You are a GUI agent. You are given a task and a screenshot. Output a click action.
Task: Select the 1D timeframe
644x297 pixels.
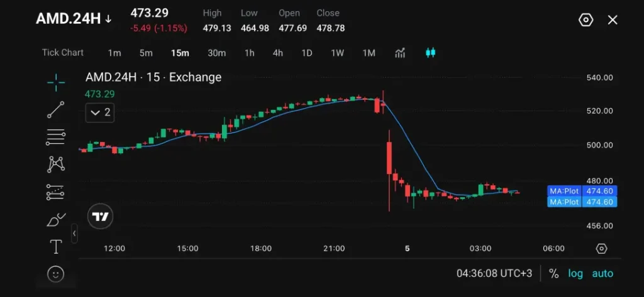[307, 53]
